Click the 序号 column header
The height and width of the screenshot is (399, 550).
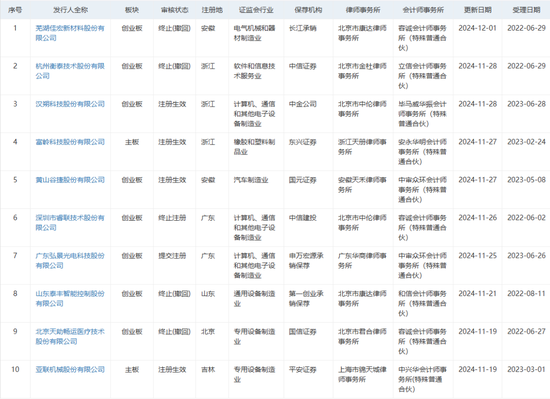[15, 10]
